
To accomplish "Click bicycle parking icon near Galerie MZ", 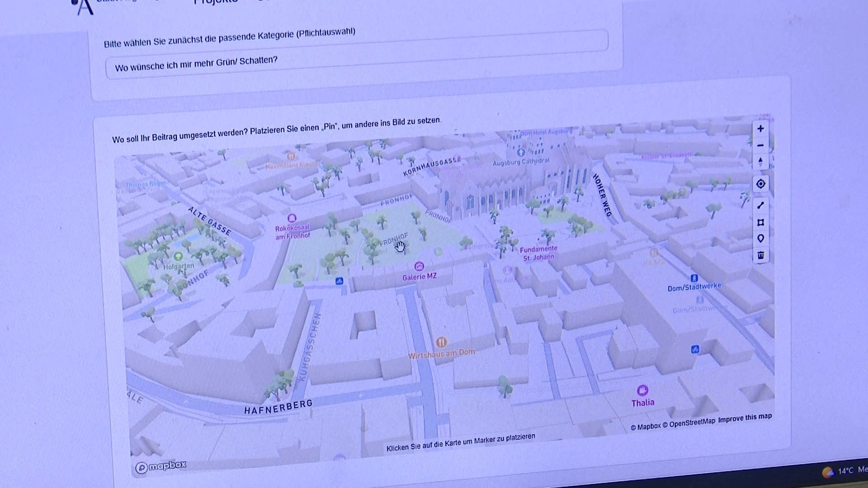I will (x=339, y=281).
